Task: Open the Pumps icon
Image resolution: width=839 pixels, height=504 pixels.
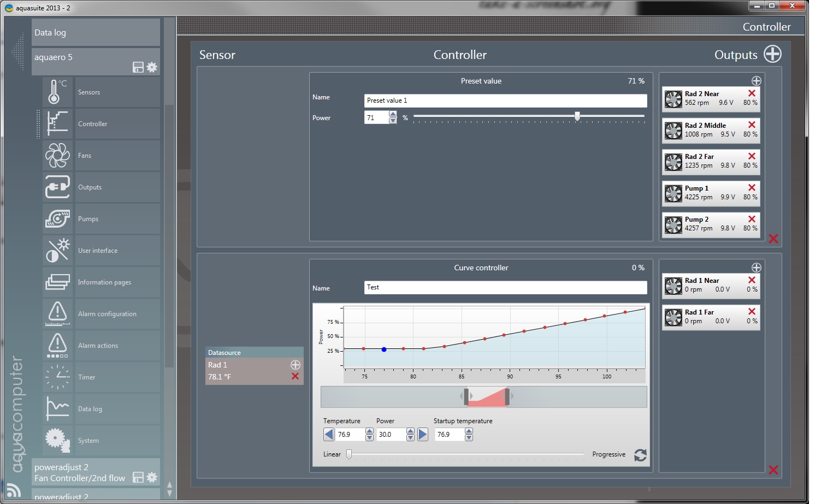Action: click(x=57, y=218)
